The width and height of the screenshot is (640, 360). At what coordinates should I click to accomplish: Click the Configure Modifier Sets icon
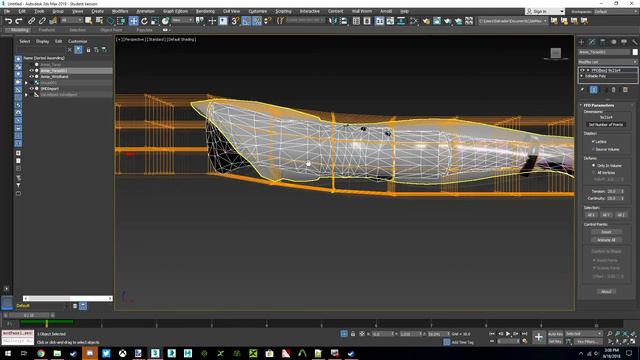click(x=625, y=90)
